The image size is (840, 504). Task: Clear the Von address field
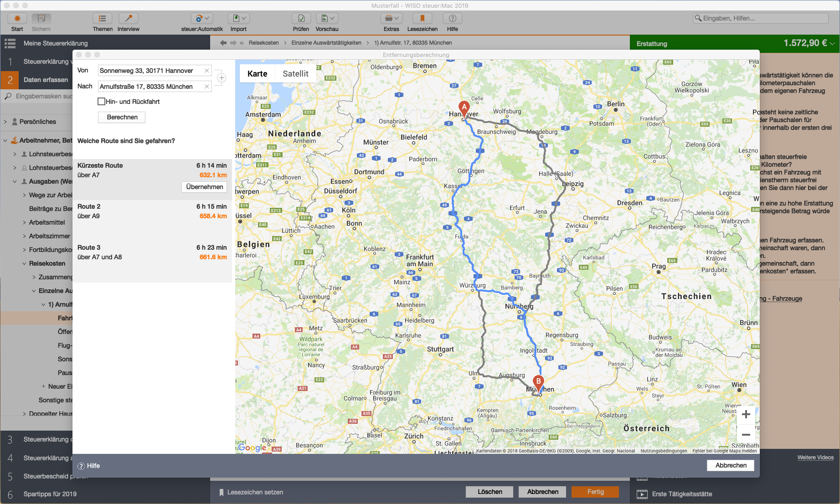(x=207, y=71)
